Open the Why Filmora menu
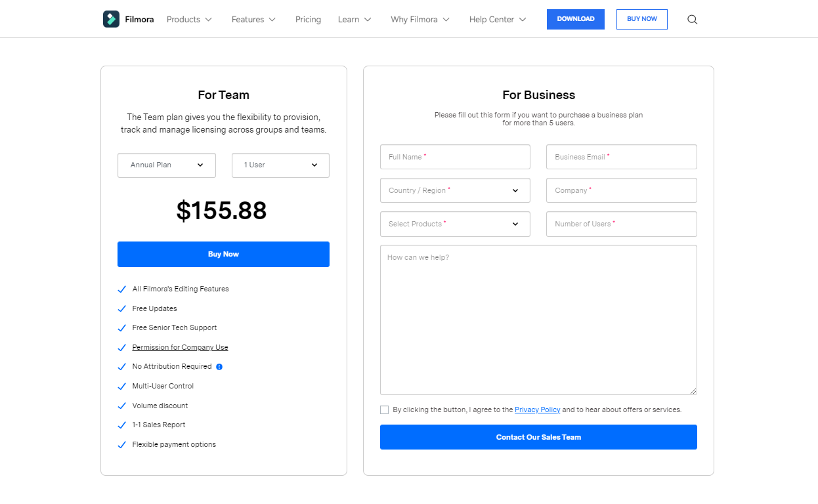This screenshot has height=504, width=818. (420, 20)
